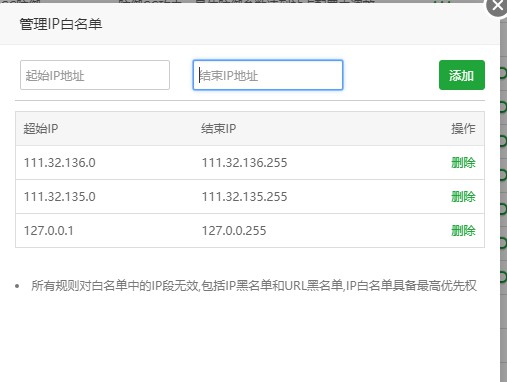The image size is (507, 382).
Task: Click the 操作 column header
Action: pos(463,129)
